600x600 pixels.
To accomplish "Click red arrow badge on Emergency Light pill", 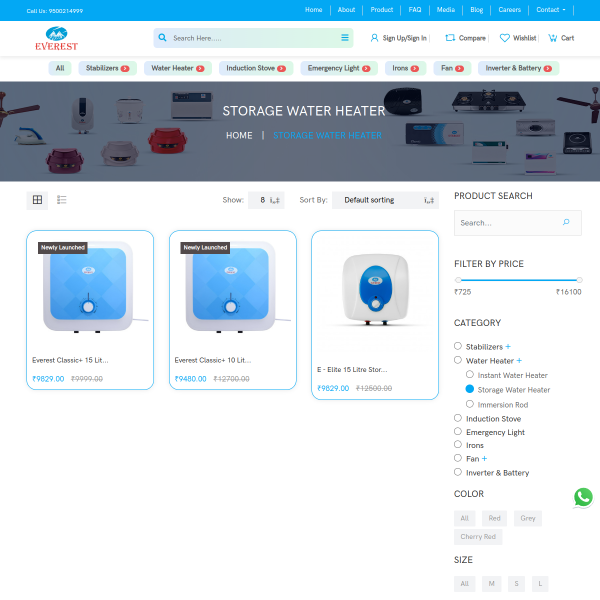I will coord(366,68).
